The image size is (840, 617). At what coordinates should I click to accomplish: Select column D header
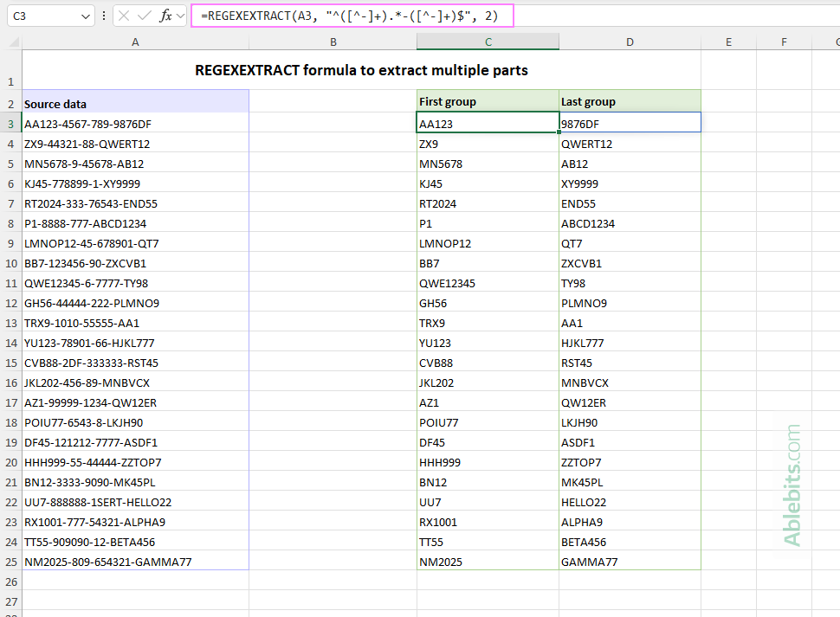630,42
